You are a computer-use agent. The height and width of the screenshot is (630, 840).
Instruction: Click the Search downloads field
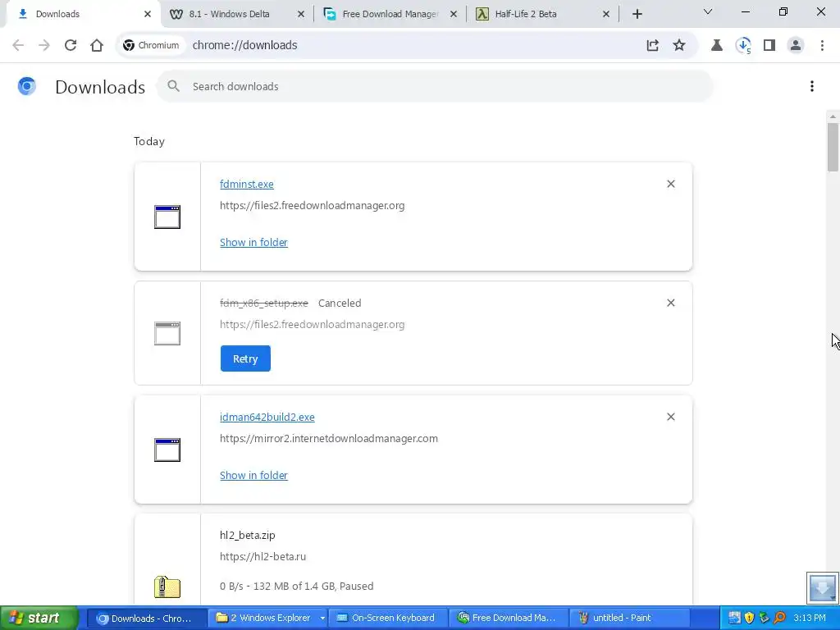pyautogui.click(x=435, y=86)
